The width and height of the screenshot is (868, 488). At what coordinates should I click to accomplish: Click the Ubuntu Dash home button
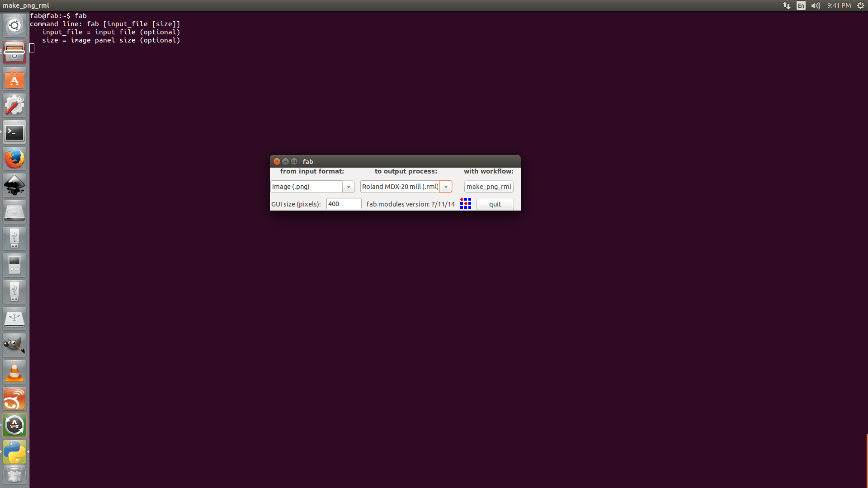click(x=14, y=25)
